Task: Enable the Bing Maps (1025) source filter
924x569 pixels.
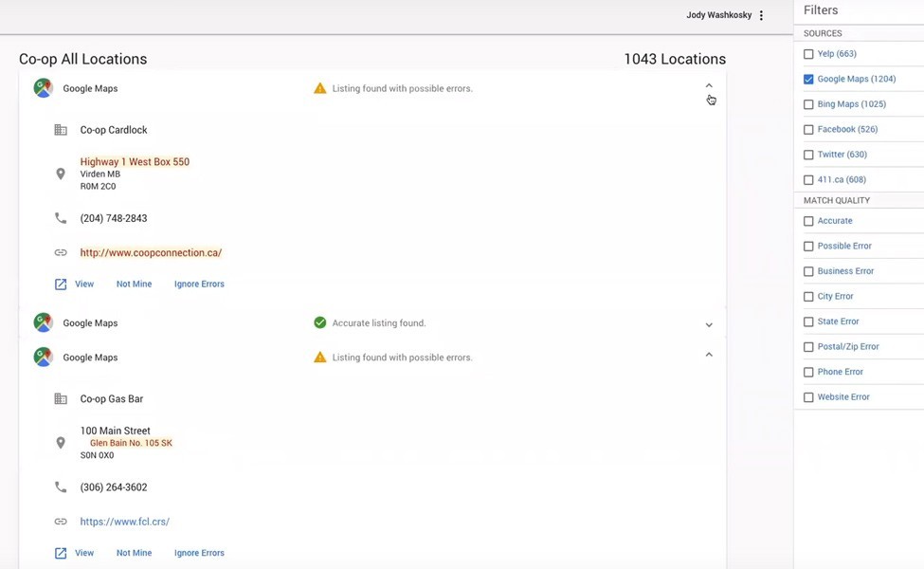Action: [x=808, y=104]
